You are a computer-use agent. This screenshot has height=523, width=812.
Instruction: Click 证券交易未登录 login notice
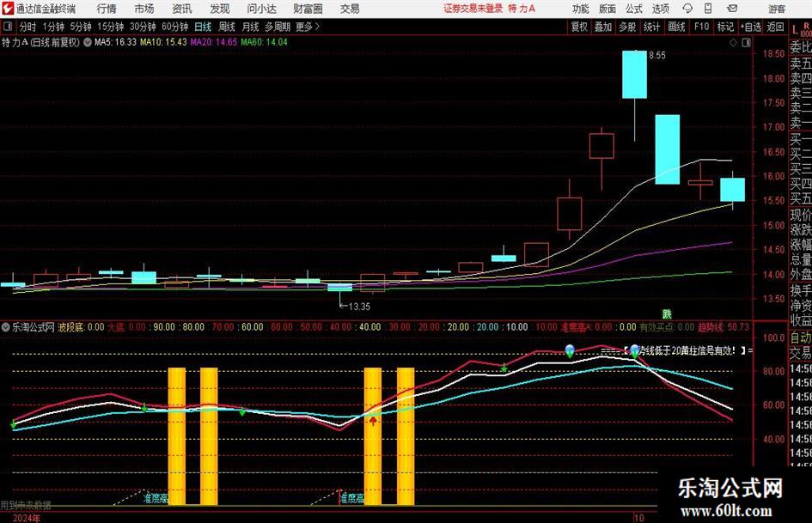pos(473,9)
